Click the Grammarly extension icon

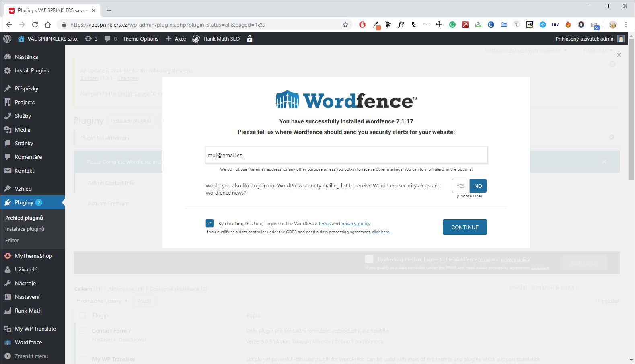click(452, 25)
